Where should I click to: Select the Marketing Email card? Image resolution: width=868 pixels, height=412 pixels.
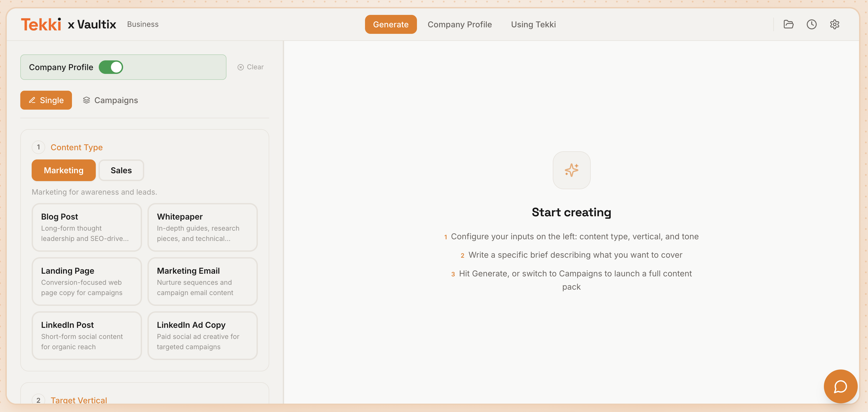tap(202, 282)
